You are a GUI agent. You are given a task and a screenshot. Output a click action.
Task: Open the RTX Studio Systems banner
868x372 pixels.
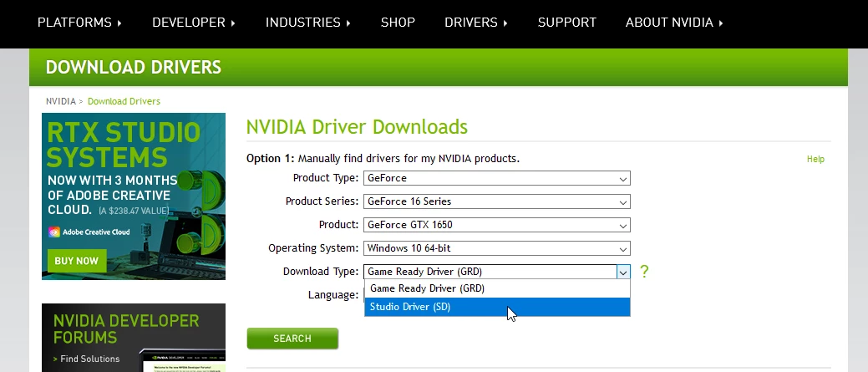(x=134, y=196)
